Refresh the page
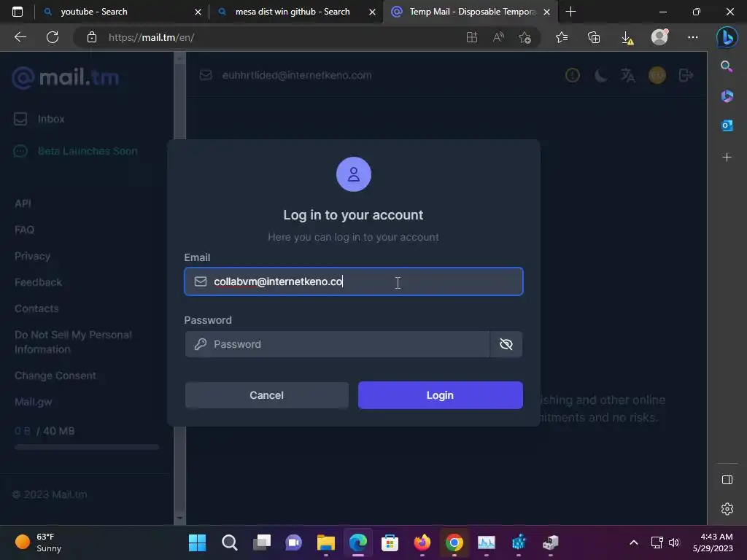The height and width of the screenshot is (560, 747). coord(53,37)
